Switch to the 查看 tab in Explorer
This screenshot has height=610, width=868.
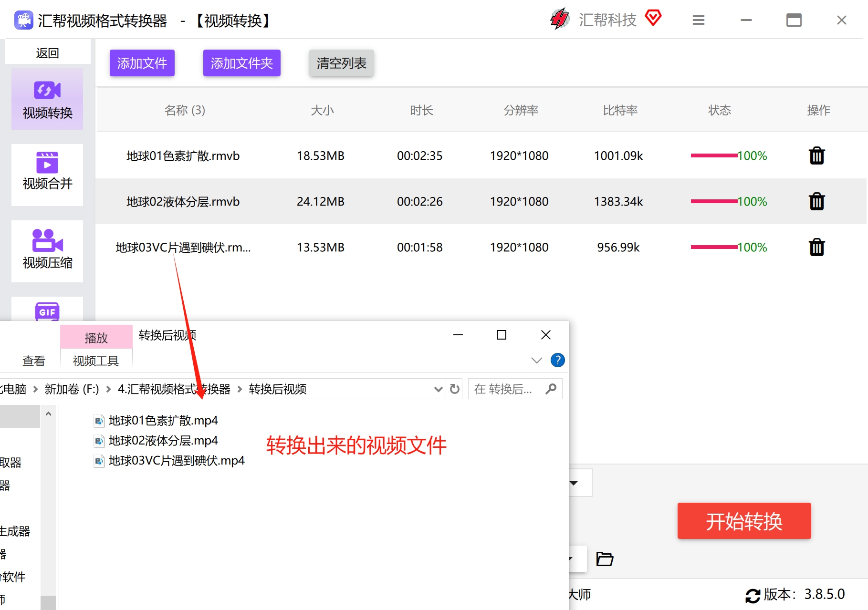coord(33,361)
